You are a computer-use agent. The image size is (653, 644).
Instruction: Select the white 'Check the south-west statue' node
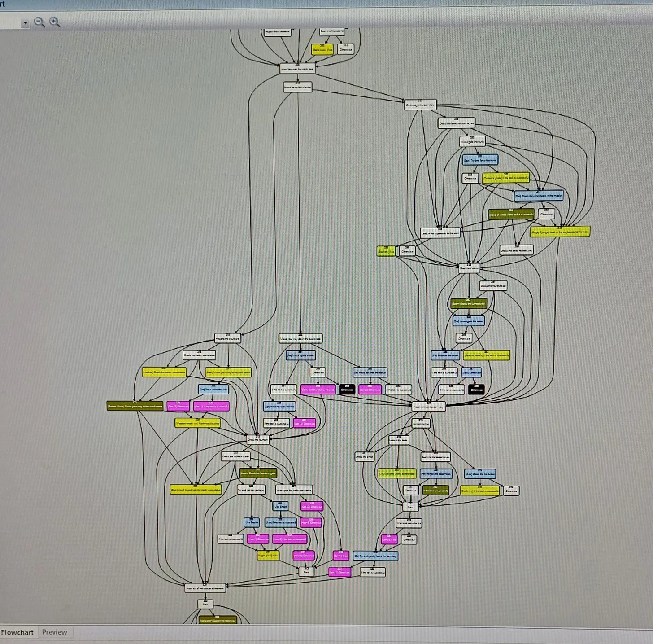click(x=200, y=355)
